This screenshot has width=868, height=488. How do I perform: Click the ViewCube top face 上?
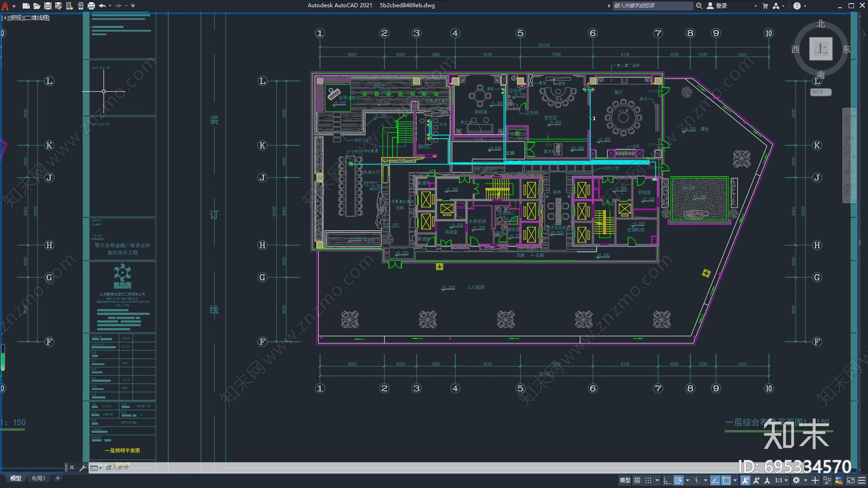pos(821,49)
